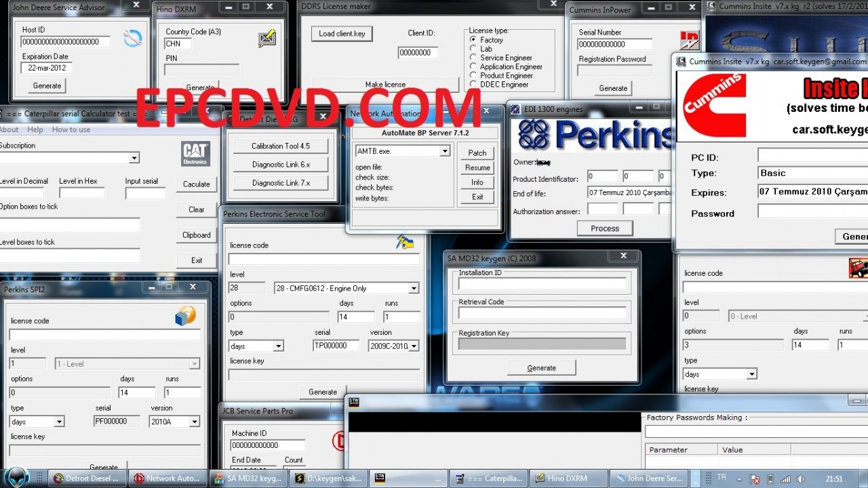The width and height of the screenshot is (868, 488).
Task: Select the Product Engineer license type
Action: pyautogui.click(x=473, y=75)
